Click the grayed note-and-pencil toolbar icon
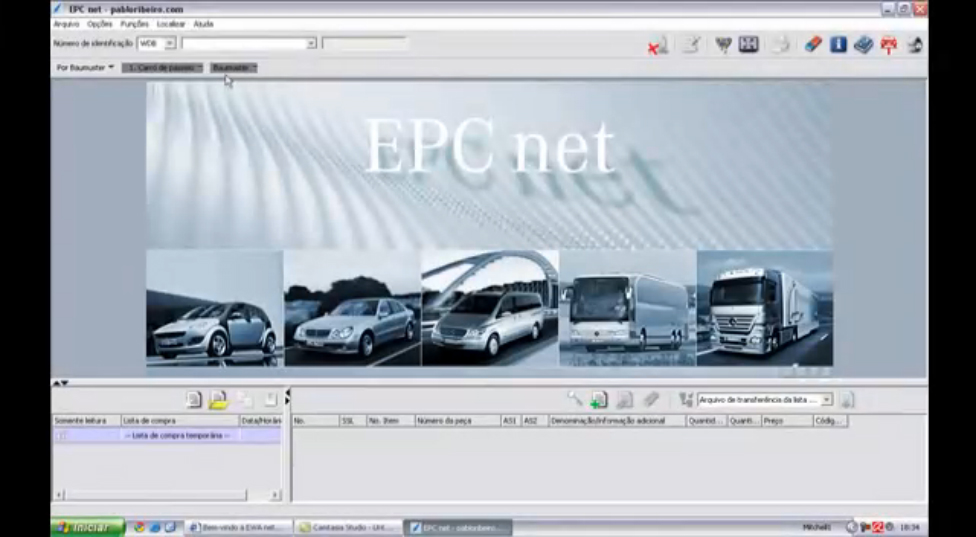This screenshot has width=976, height=537. point(692,45)
